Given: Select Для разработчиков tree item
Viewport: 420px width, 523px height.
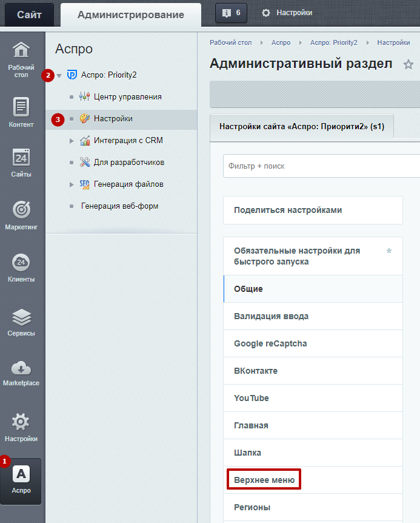Looking at the screenshot, I should (129, 162).
